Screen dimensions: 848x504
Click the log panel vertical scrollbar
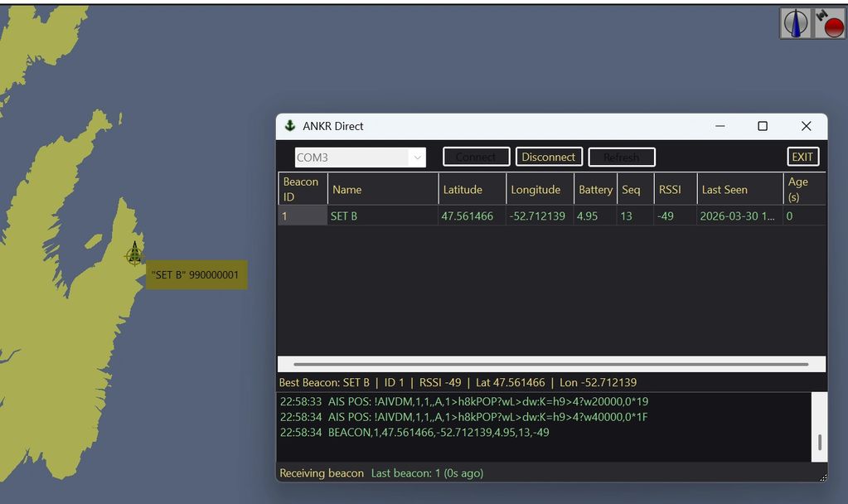pyautogui.click(x=819, y=442)
